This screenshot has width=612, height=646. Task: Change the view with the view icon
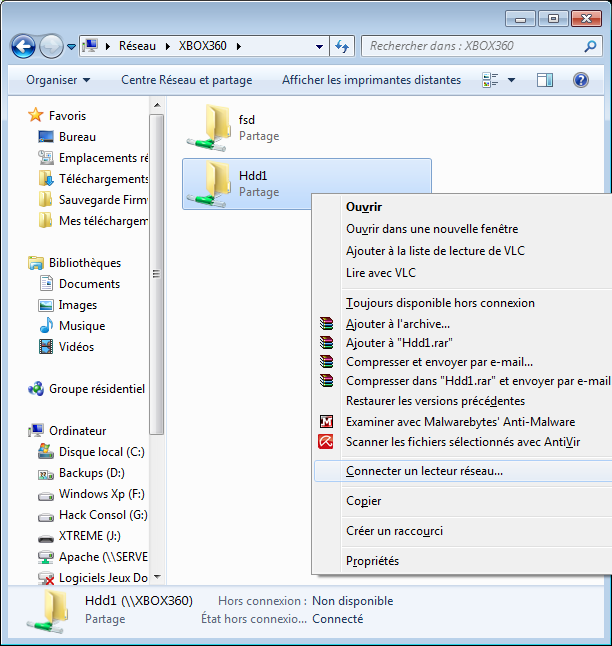(x=490, y=80)
